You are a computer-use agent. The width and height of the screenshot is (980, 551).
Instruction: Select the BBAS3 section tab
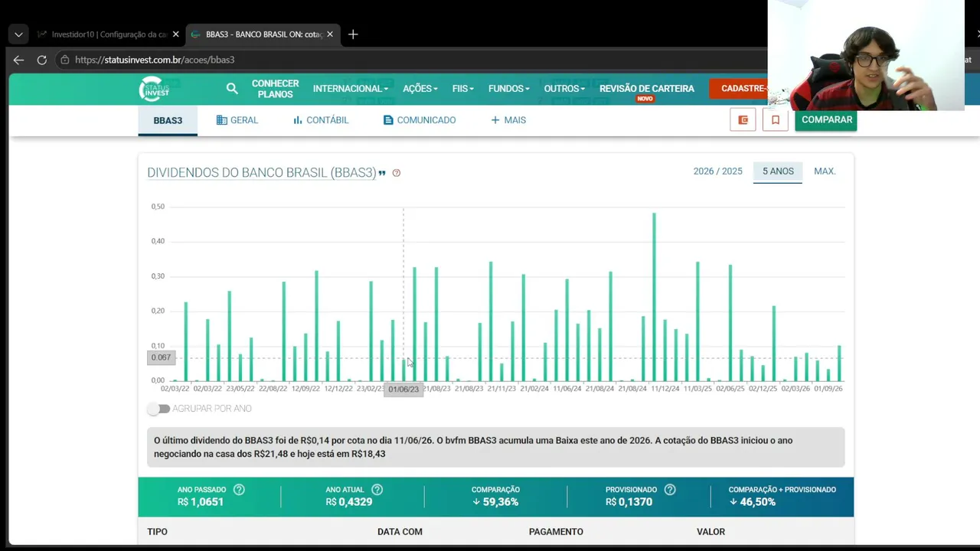(168, 121)
